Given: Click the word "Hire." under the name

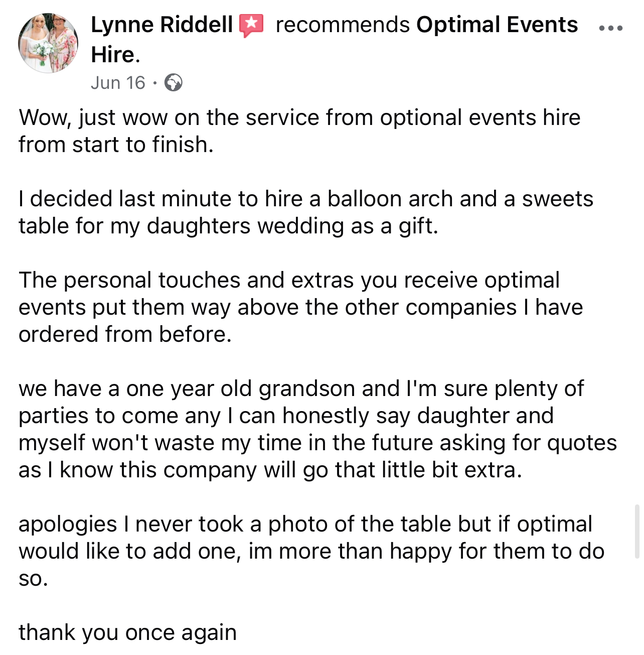Looking at the screenshot, I should point(115,55).
